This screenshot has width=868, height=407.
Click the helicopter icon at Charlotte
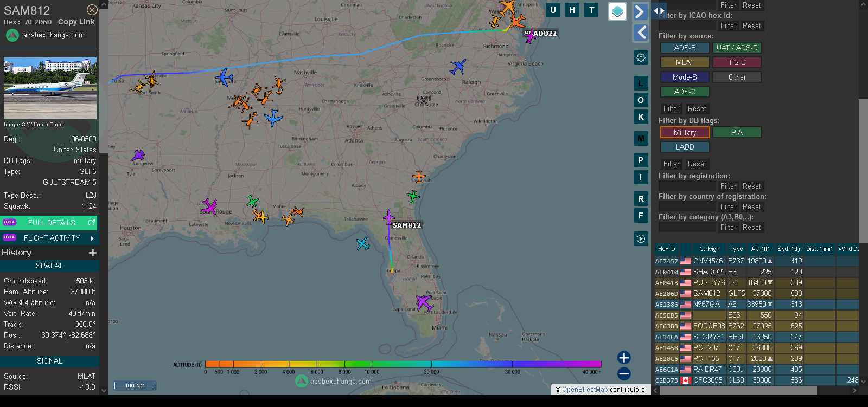pos(424,99)
